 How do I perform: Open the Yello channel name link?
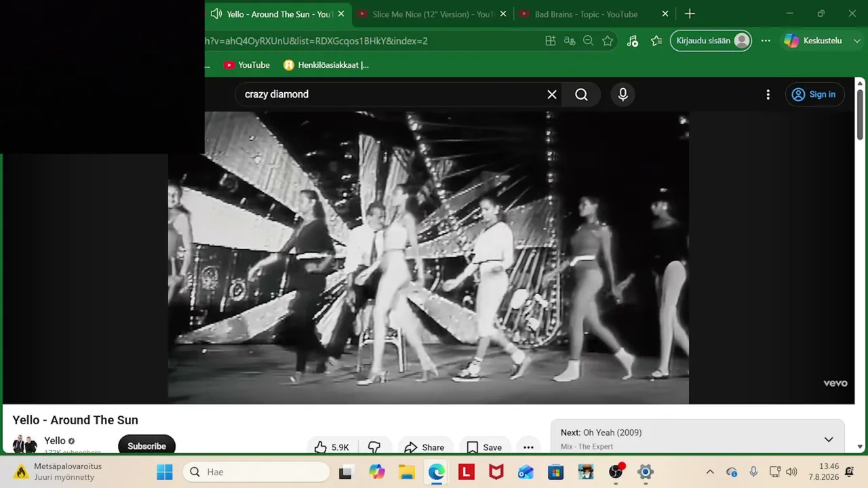pyautogui.click(x=55, y=441)
